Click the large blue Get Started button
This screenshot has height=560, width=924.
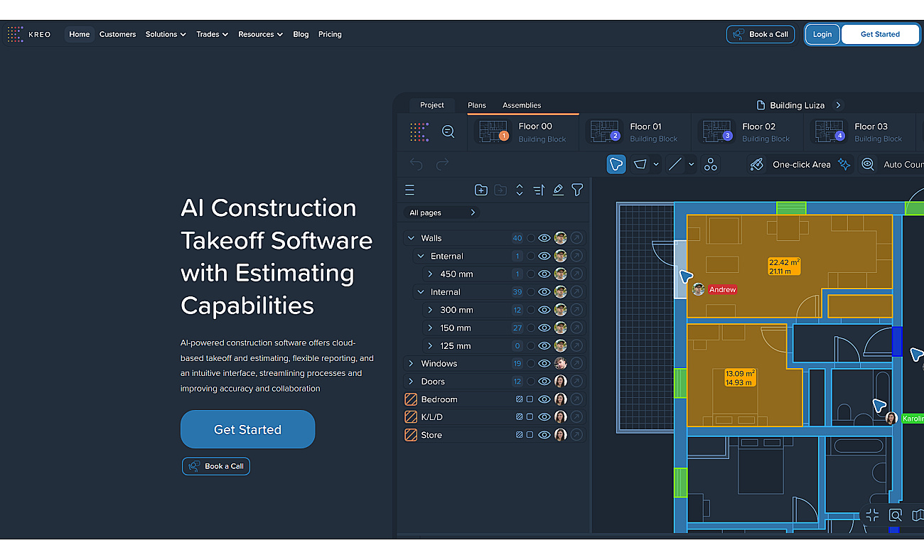pyautogui.click(x=247, y=429)
